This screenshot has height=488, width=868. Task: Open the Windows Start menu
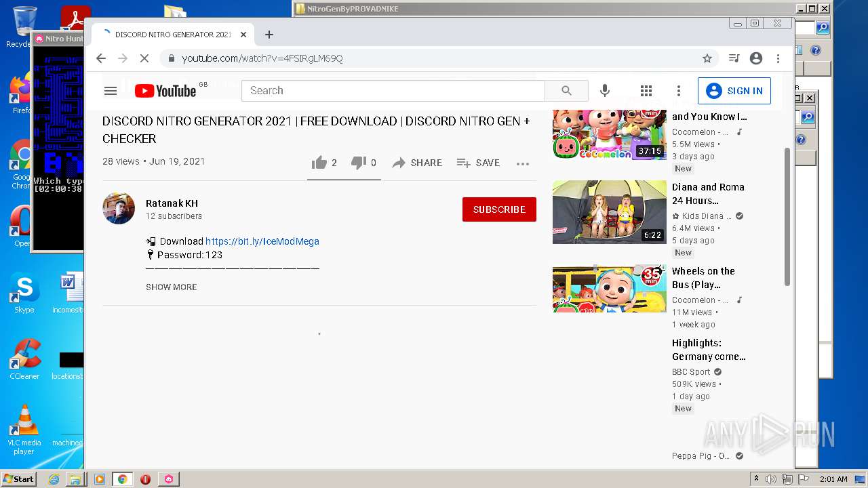(x=19, y=479)
